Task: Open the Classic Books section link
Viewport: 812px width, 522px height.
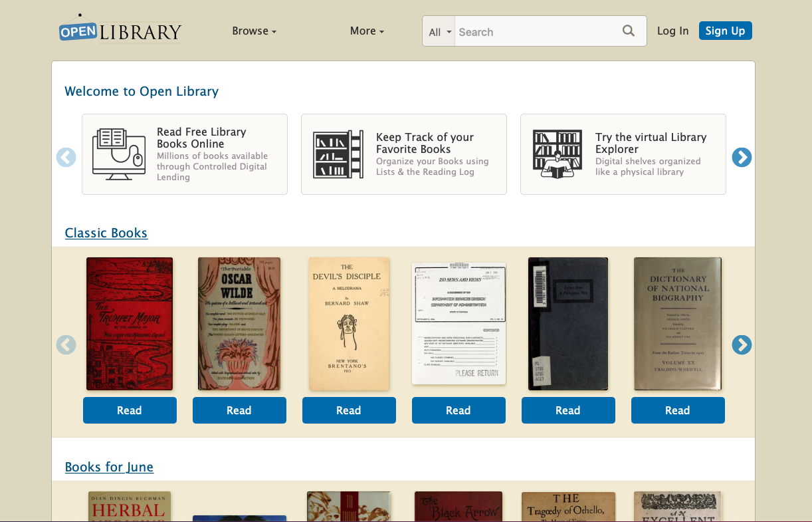Action: (106, 233)
